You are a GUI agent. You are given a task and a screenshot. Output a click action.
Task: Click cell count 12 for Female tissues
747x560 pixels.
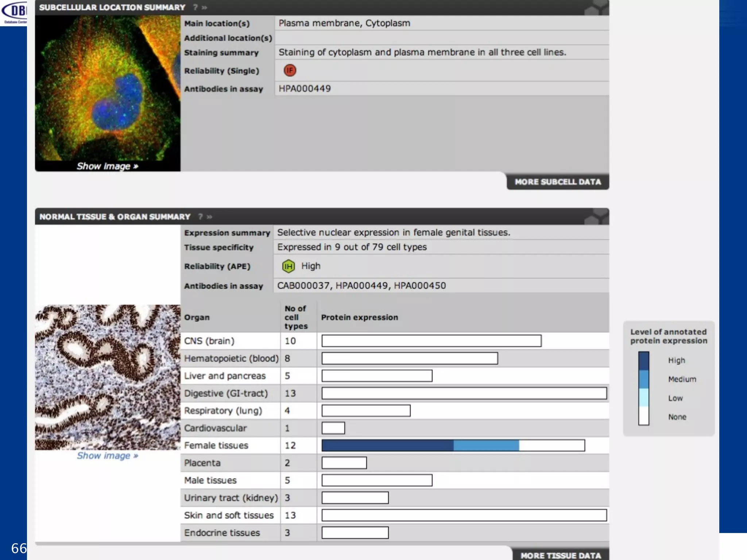290,446
